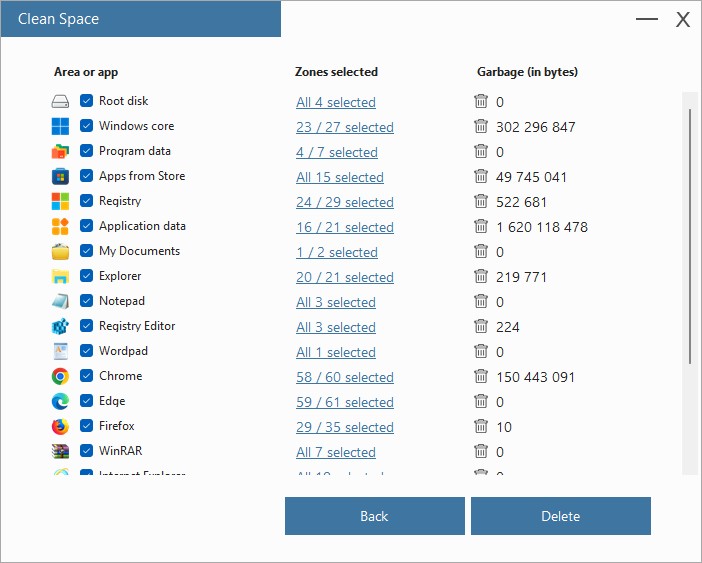The height and width of the screenshot is (563, 702).
Task: Disable the Chrome checkbox
Action: [x=86, y=375]
